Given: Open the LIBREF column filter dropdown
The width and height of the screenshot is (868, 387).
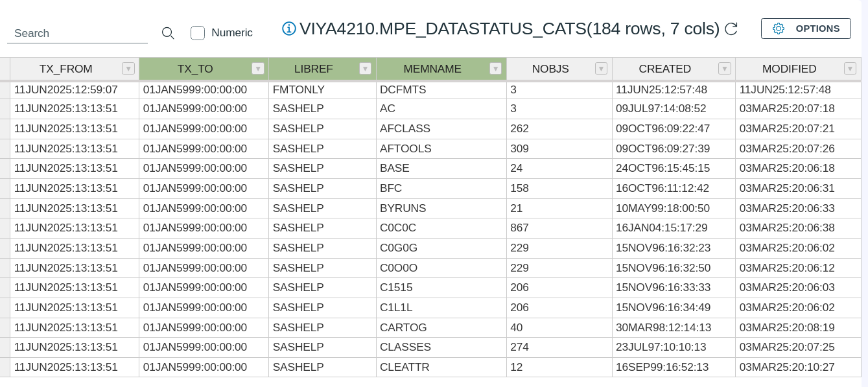Looking at the screenshot, I should pyautogui.click(x=366, y=69).
